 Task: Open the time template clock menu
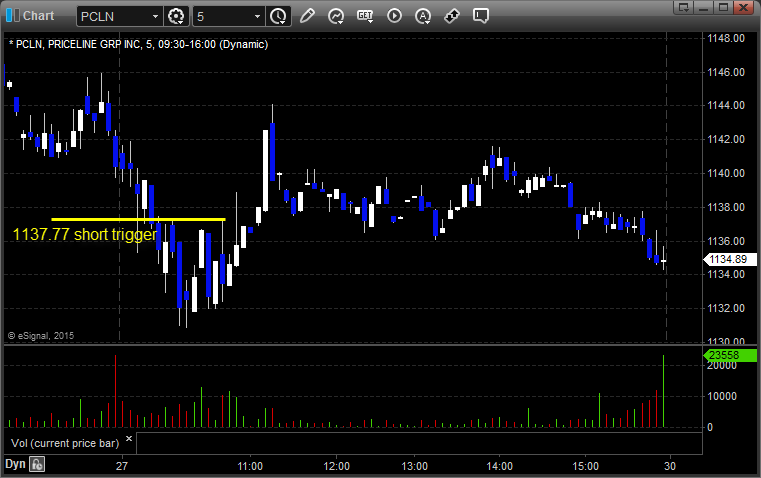coord(279,16)
